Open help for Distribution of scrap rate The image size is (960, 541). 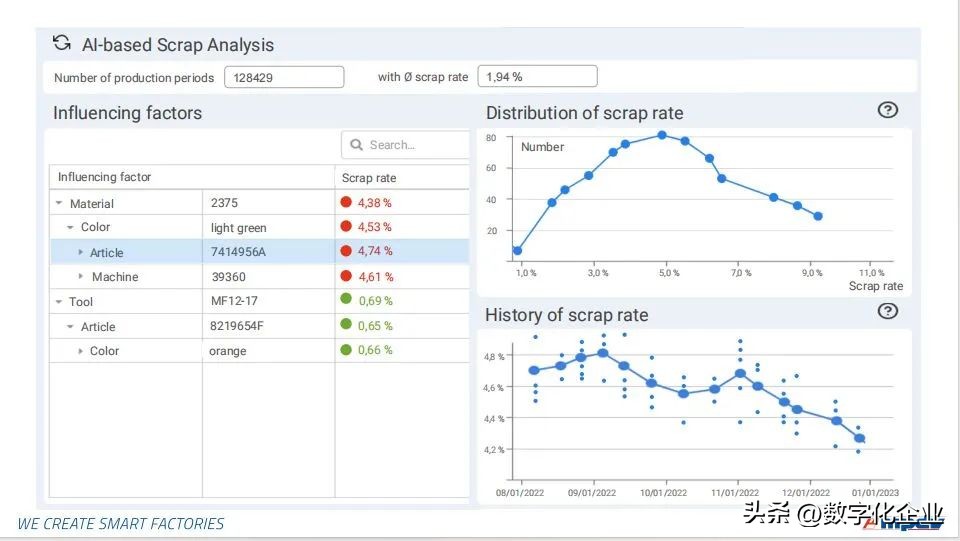point(887,110)
